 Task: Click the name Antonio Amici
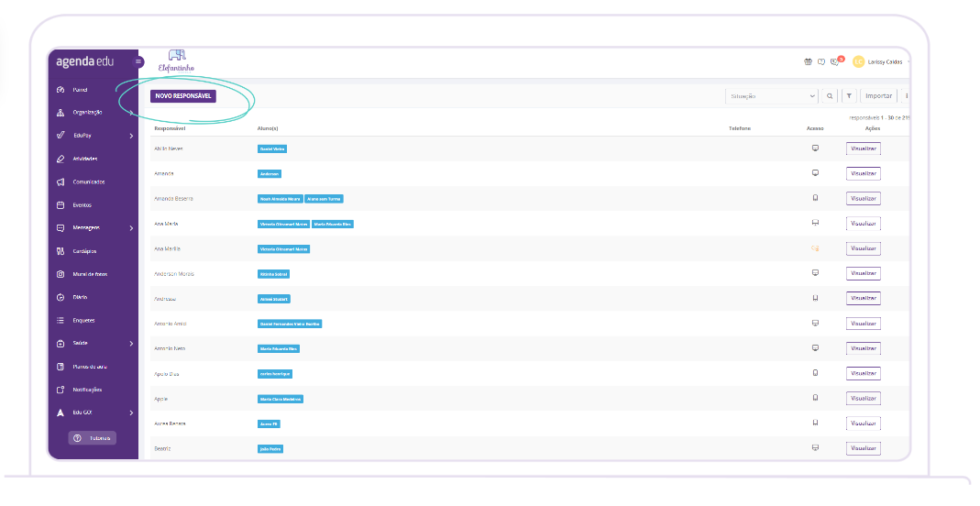point(171,324)
